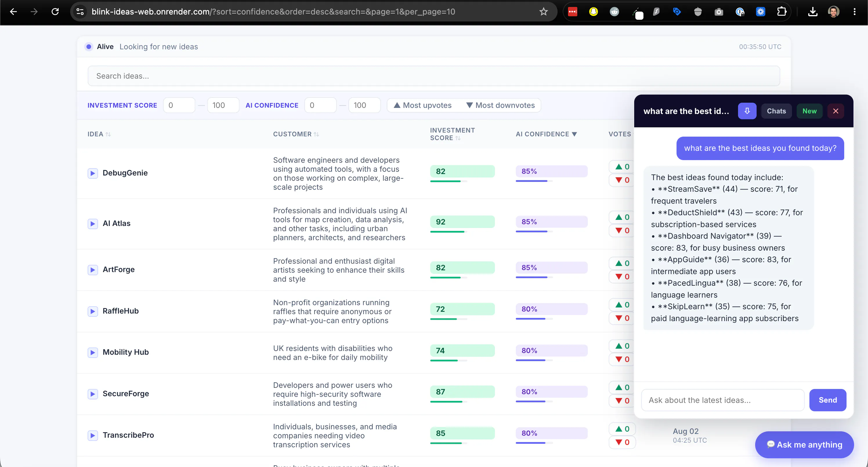The width and height of the screenshot is (868, 467).
Task: Open the browser extensions puzzle menu
Action: tap(781, 12)
